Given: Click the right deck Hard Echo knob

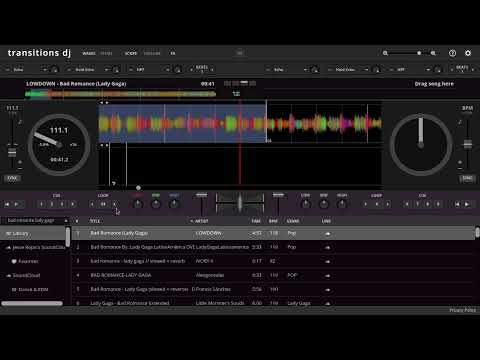Looking at the screenshot, I should click(x=376, y=70).
